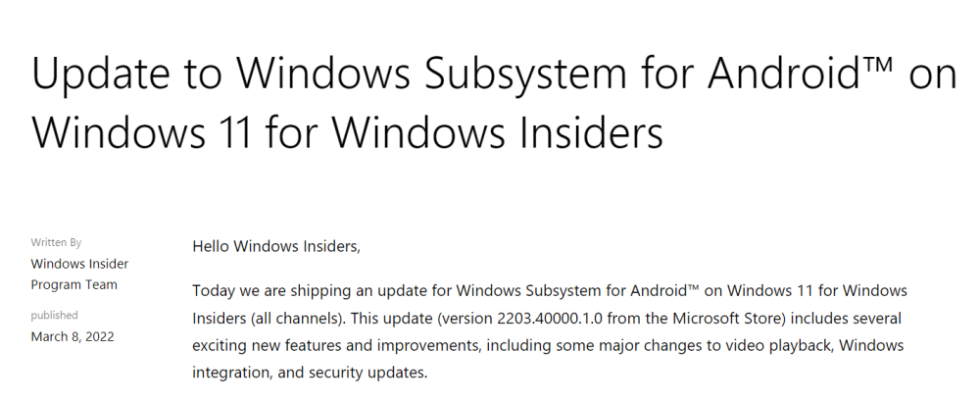The width and height of the screenshot is (980, 402).
Task: Click the March 8, 2022 publish date
Action: (x=73, y=336)
